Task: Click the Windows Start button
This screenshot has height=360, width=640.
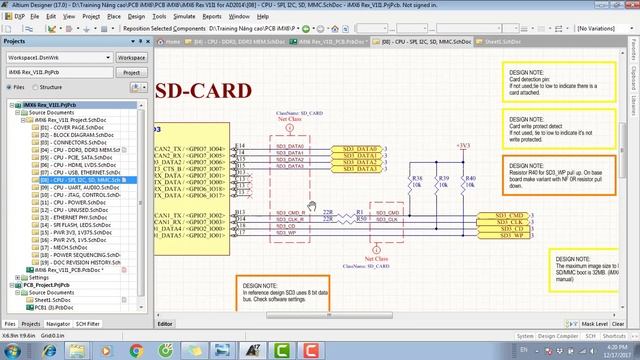Action: tap(12, 351)
